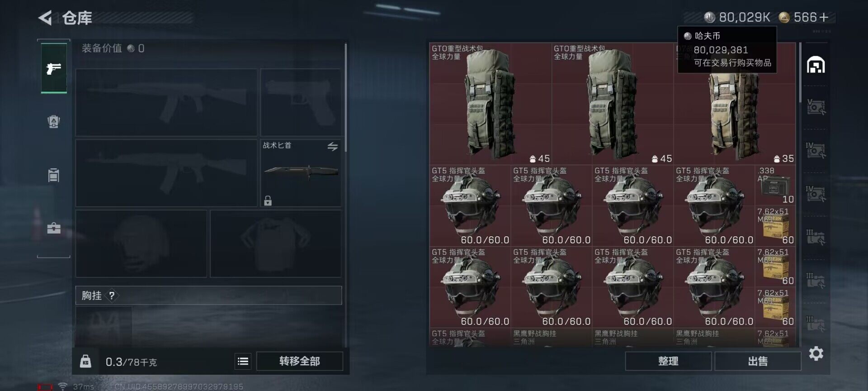The width and height of the screenshot is (868, 391).
Task: Click the swap arrows on 战术匕首 slot
Action: click(x=332, y=146)
